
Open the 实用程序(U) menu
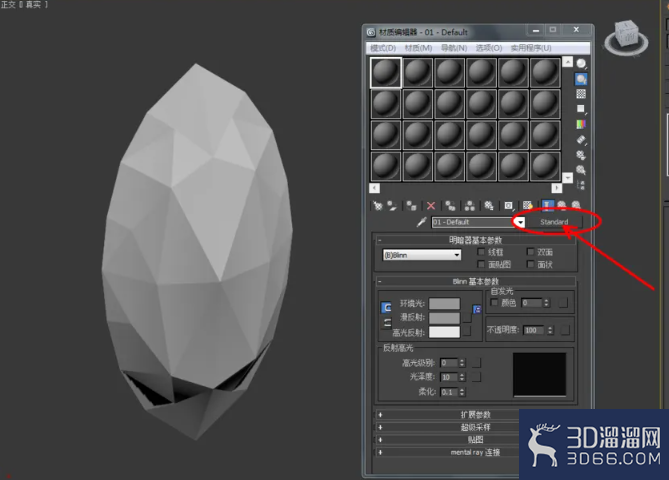(x=531, y=48)
